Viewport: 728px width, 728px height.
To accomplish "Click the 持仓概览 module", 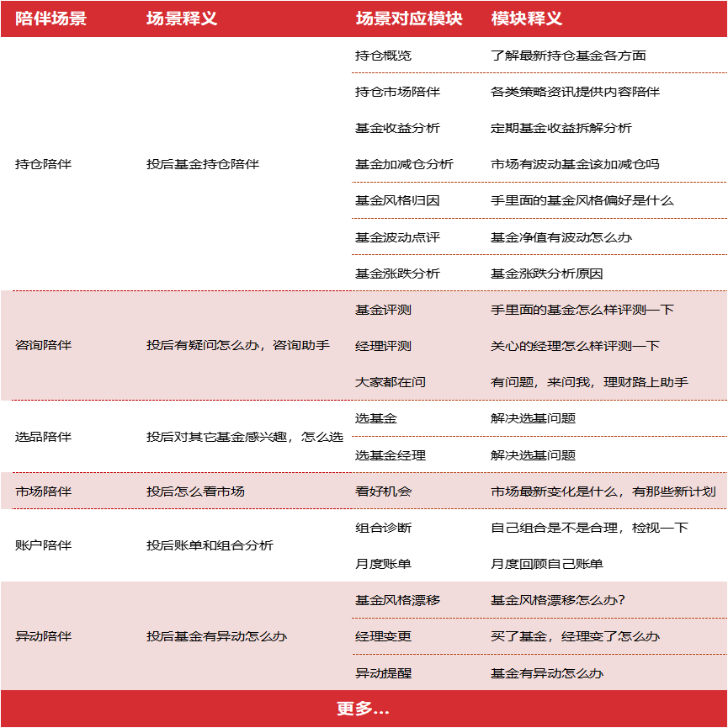I will pos(383,56).
